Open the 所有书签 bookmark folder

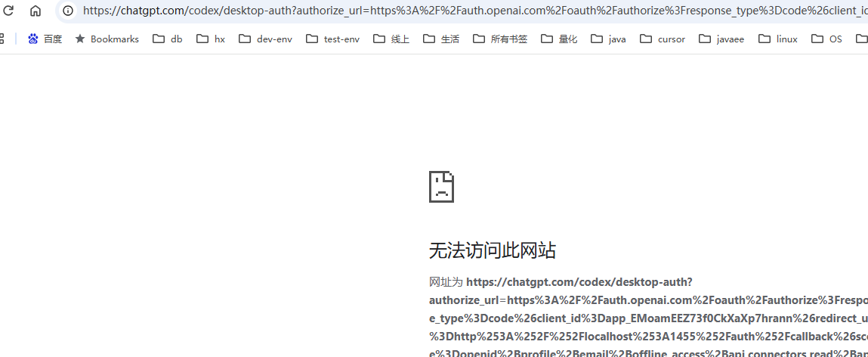pyautogui.click(x=500, y=39)
